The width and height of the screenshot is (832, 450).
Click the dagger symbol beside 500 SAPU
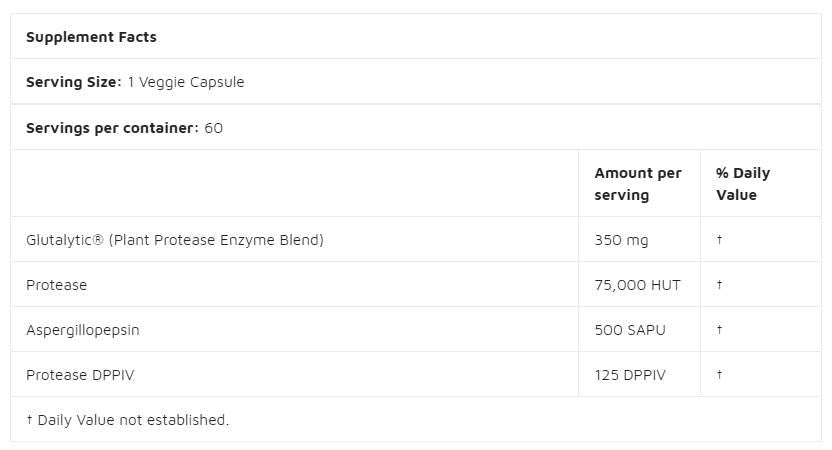pyautogui.click(x=719, y=330)
